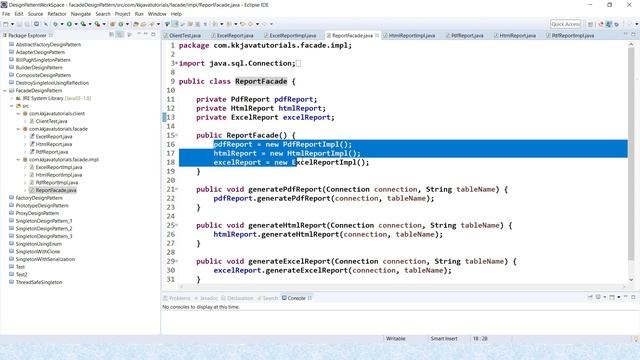Click the green Run button in toolbar
Screen dimensions: 640x360
tap(69, 24)
